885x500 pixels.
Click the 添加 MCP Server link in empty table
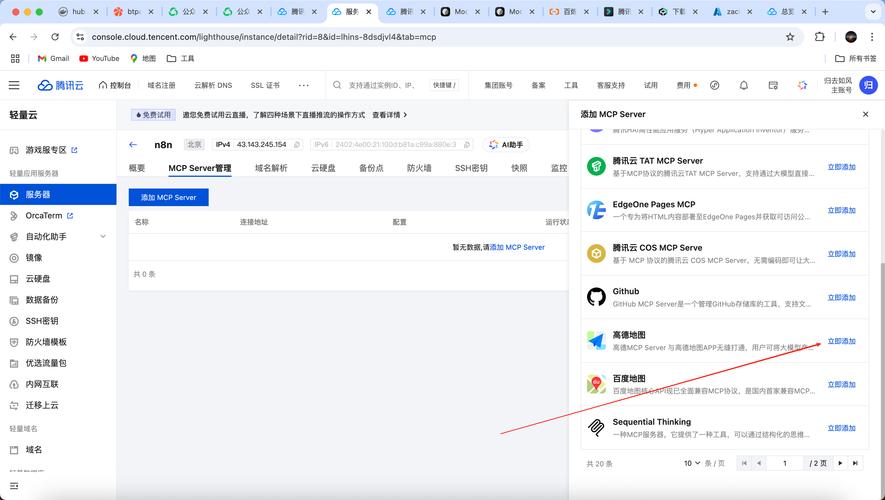click(x=518, y=247)
